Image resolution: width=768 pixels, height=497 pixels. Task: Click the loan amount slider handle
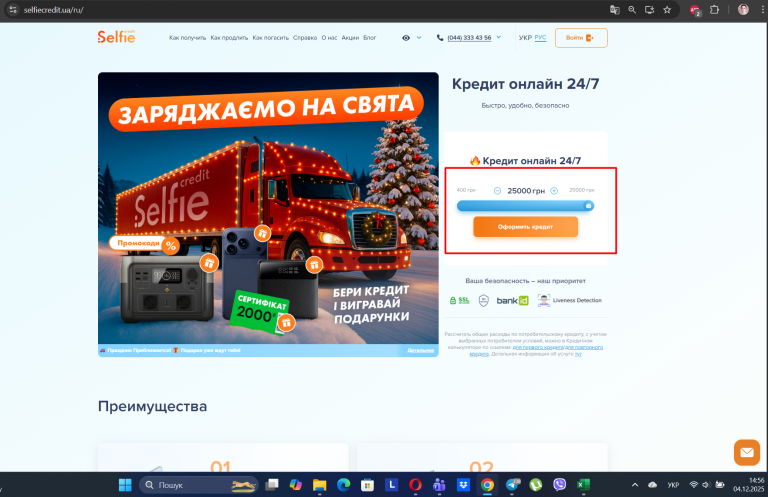point(589,206)
